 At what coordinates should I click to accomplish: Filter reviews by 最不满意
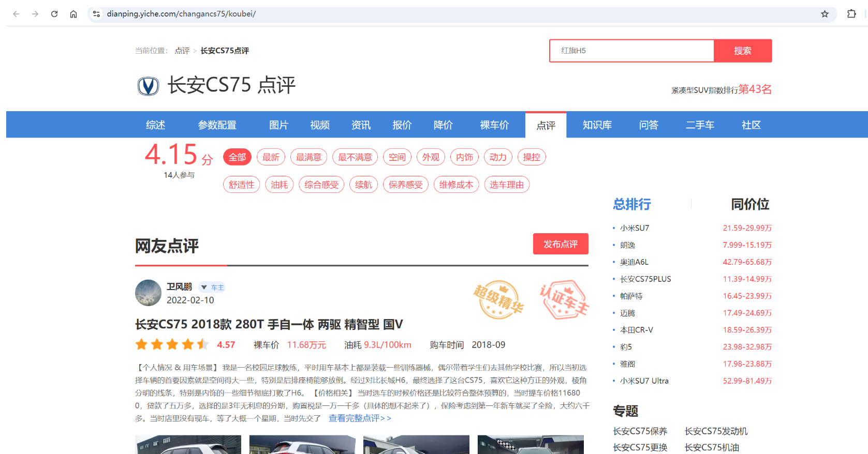[x=355, y=157]
